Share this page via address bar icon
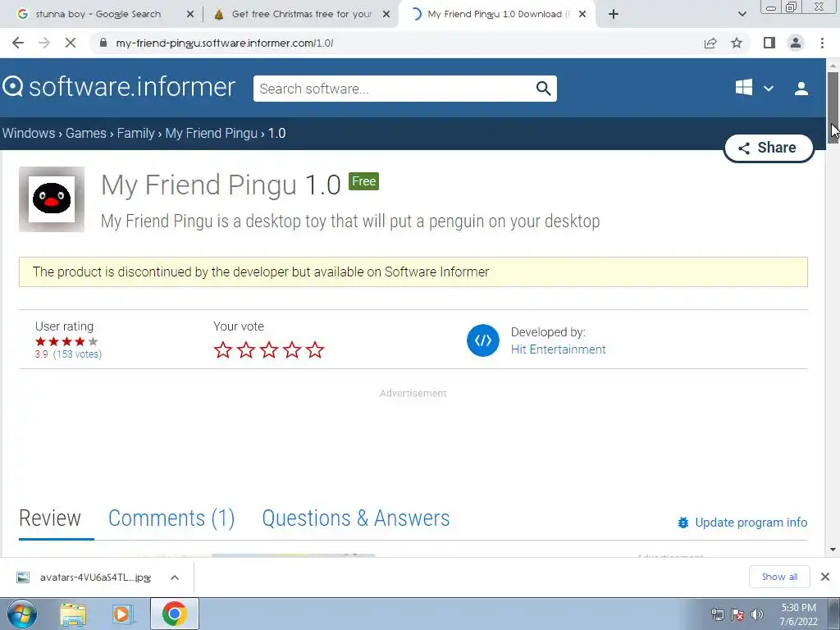Viewport: 840px width, 630px height. 710,43
